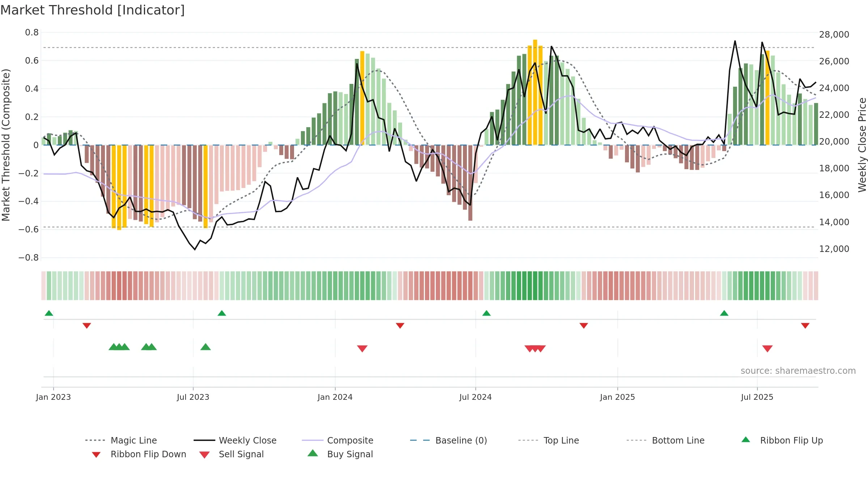
Task: Click the Ribbon Flip Down marker in Feb 2023
Action: (87, 326)
